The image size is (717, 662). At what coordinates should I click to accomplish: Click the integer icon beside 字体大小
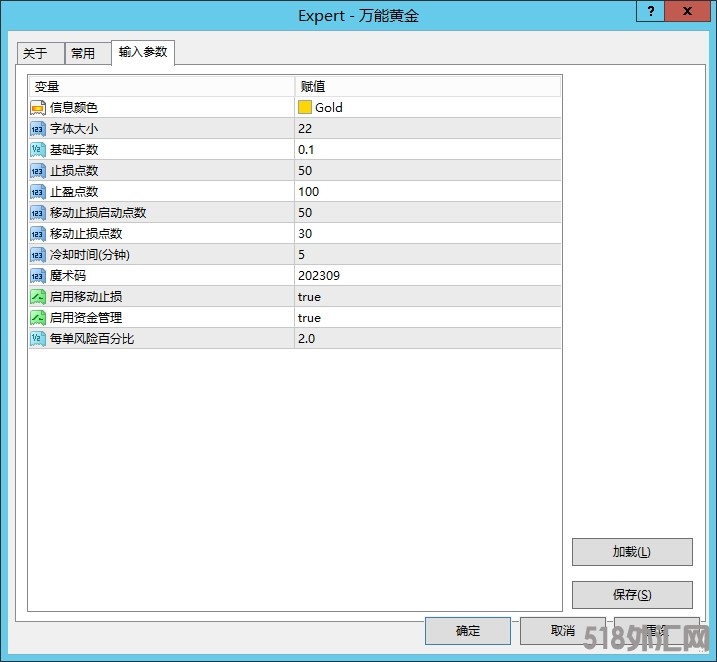click(38, 129)
